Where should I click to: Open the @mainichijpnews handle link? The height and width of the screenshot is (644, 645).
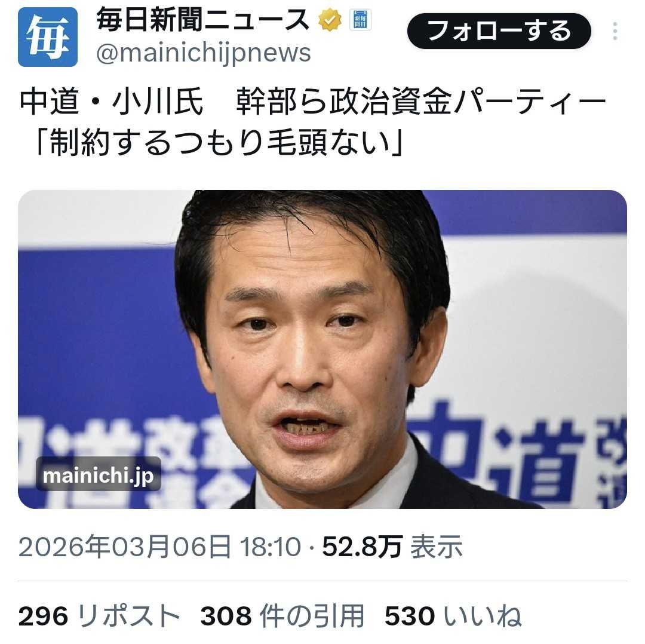tap(203, 53)
